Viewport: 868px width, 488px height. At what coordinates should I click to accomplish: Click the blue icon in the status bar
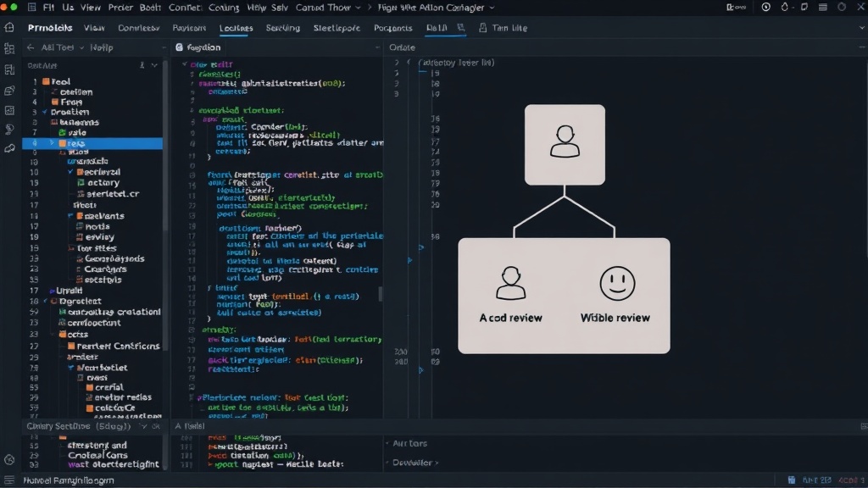pyautogui.click(x=792, y=480)
